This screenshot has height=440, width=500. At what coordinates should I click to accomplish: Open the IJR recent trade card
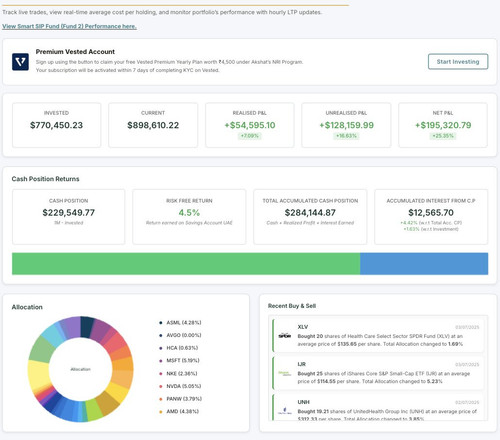[x=378, y=373]
